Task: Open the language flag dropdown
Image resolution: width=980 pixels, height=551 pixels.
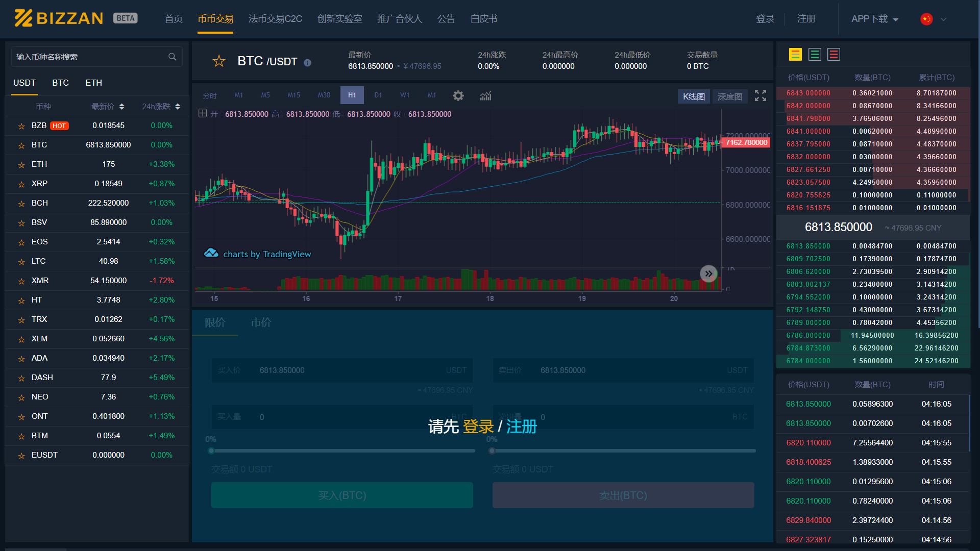Action: click(933, 18)
